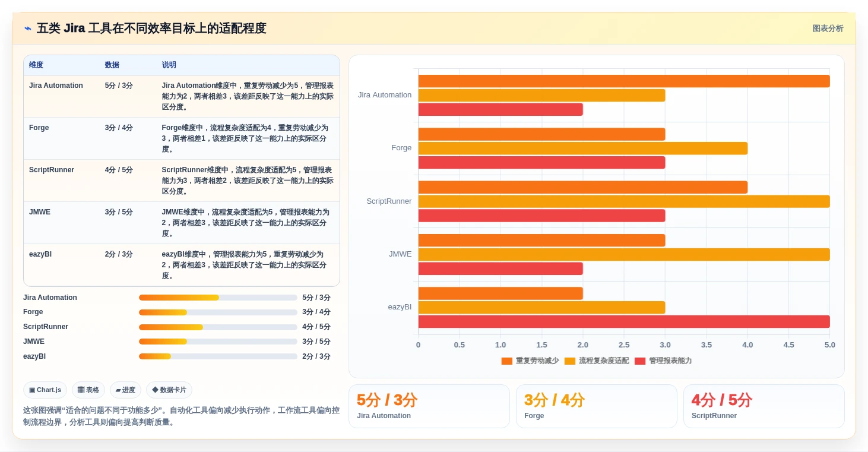The height and width of the screenshot is (452, 868).
Task: Click the JMWE label on chart axis
Action: 400,254
